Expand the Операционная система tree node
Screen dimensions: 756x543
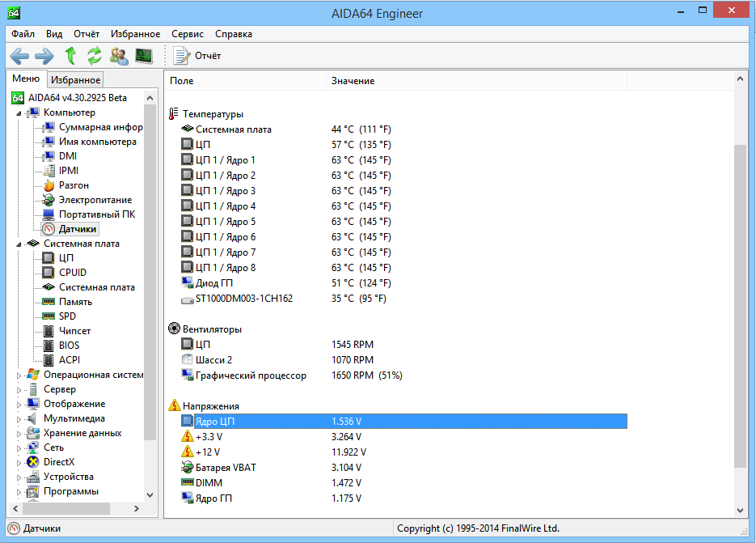19,375
